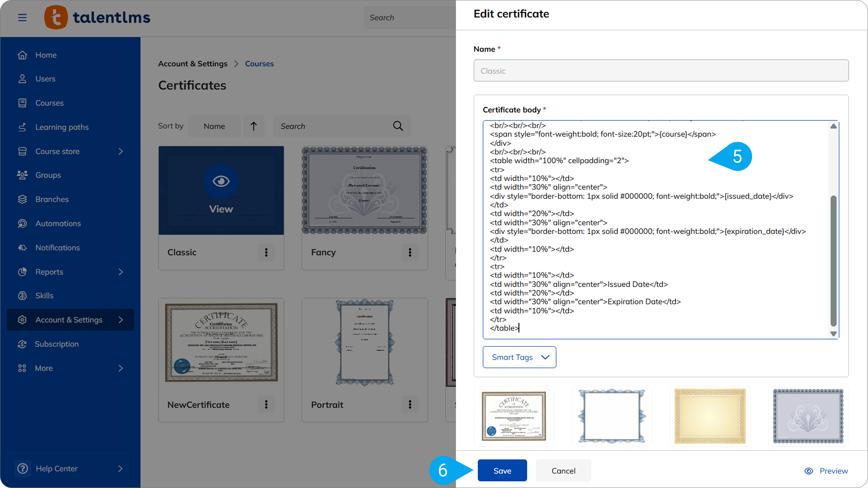
Task: Toggle ascending sort arrow
Action: (253, 126)
